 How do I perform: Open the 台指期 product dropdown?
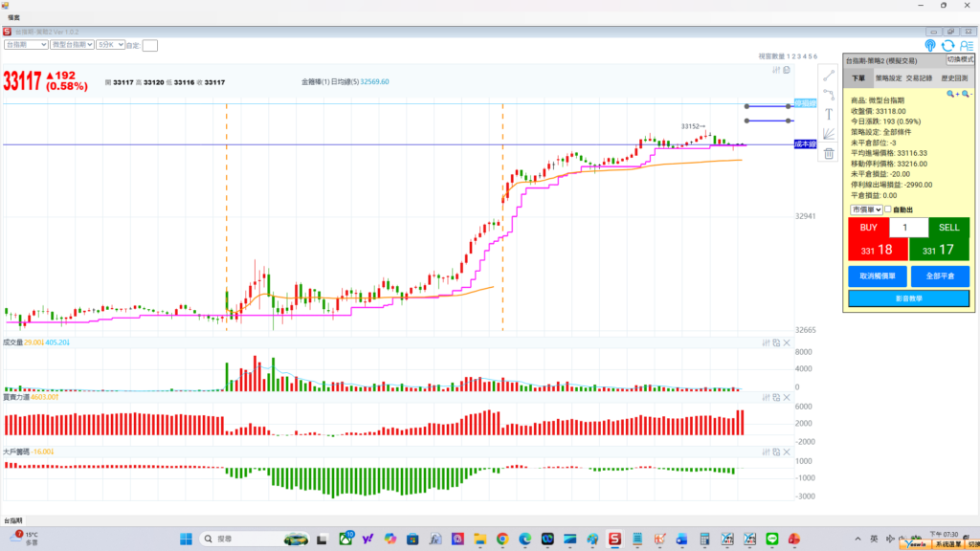coord(26,44)
